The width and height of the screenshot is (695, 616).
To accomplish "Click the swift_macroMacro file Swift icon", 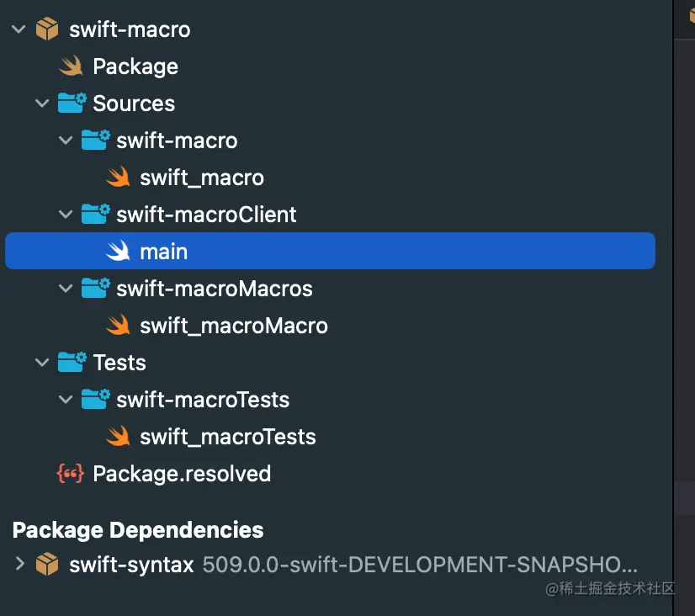I will (118, 326).
